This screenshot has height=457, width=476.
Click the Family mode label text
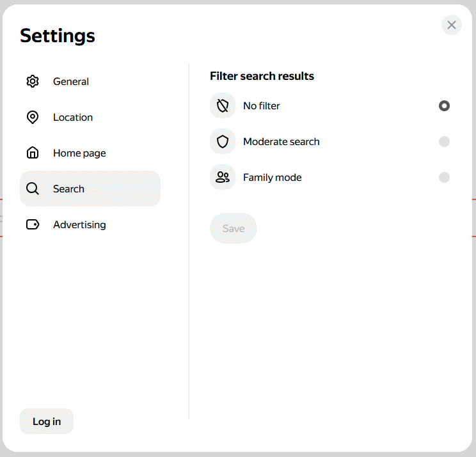click(273, 178)
